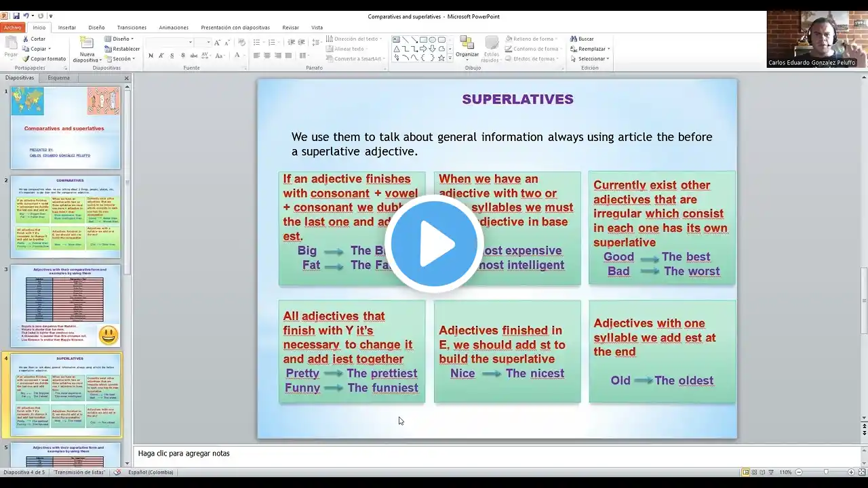Expand the shapes gallery more arrow
This screenshot has height=488, width=868.
click(450, 58)
